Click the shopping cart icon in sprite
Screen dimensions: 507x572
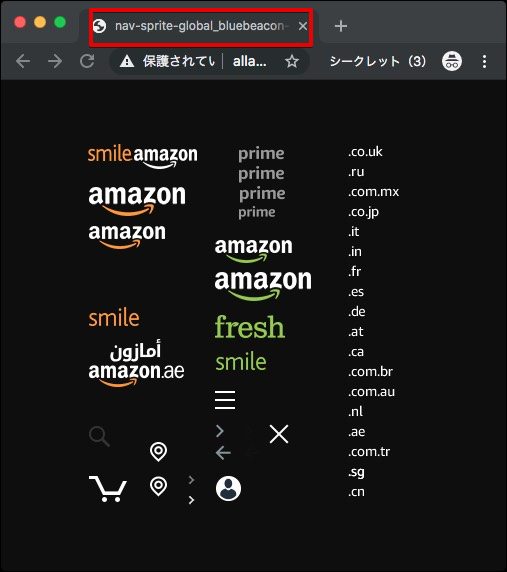point(108,489)
